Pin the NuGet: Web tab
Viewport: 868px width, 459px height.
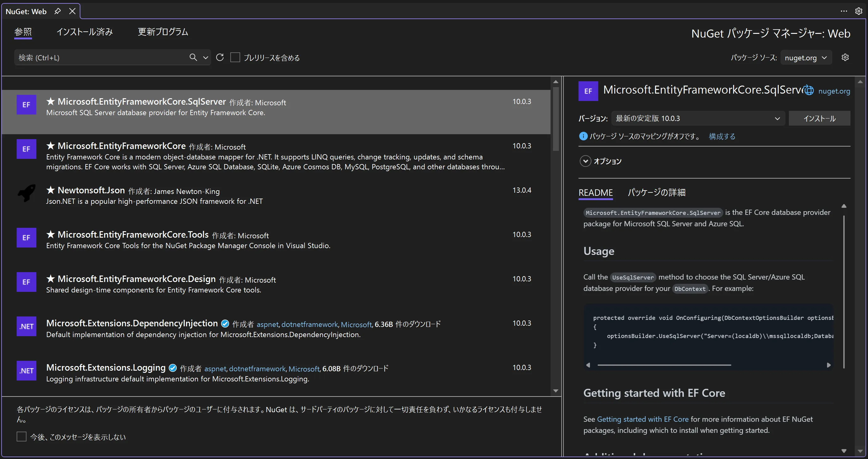click(x=58, y=11)
